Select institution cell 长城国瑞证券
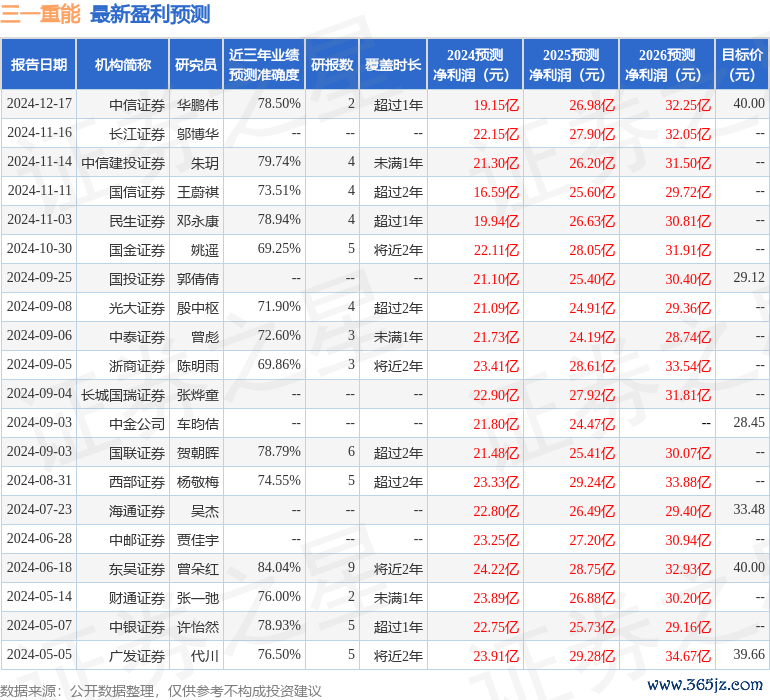 (123, 394)
